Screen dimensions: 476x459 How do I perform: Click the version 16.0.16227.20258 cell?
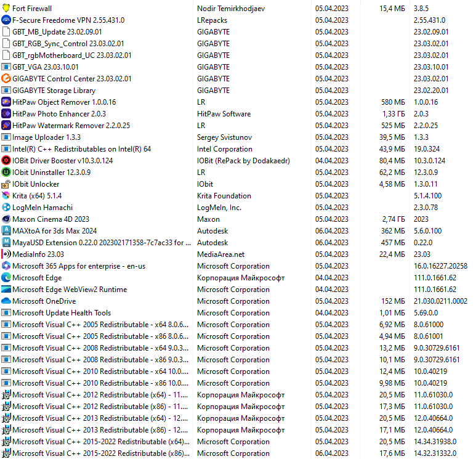(440, 266)
